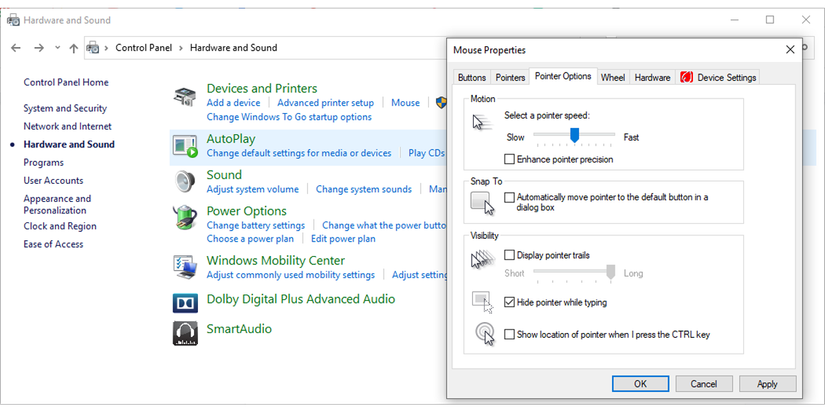
Task: Switch to the Pointers tab
Action: tap(510, 77)
